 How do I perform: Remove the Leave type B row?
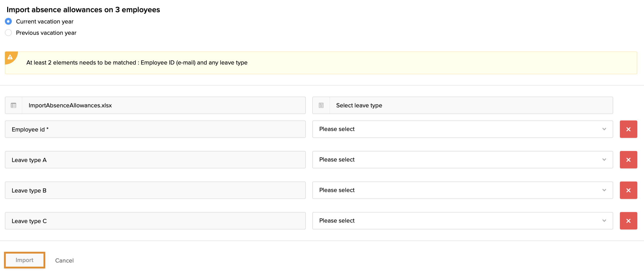(628, 190)
